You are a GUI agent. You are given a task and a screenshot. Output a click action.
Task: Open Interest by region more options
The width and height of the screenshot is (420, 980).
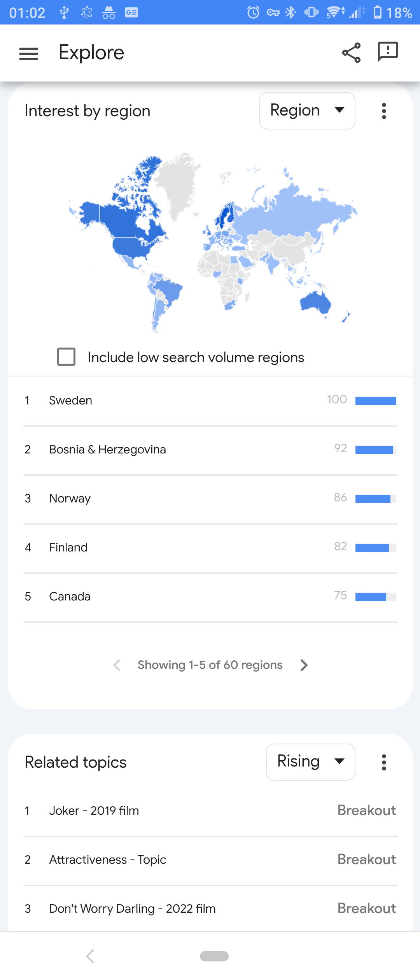click(384, 111)
